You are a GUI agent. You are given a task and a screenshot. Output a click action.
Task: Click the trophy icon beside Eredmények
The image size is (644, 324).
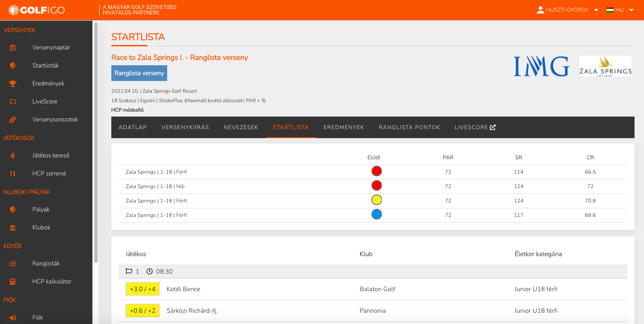coord(13,84)
